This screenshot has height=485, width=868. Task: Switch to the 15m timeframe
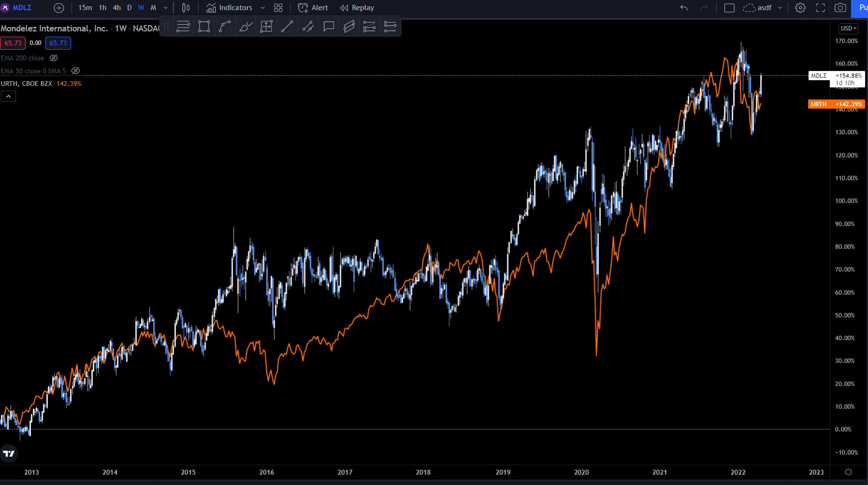click(x=85, y=8)
